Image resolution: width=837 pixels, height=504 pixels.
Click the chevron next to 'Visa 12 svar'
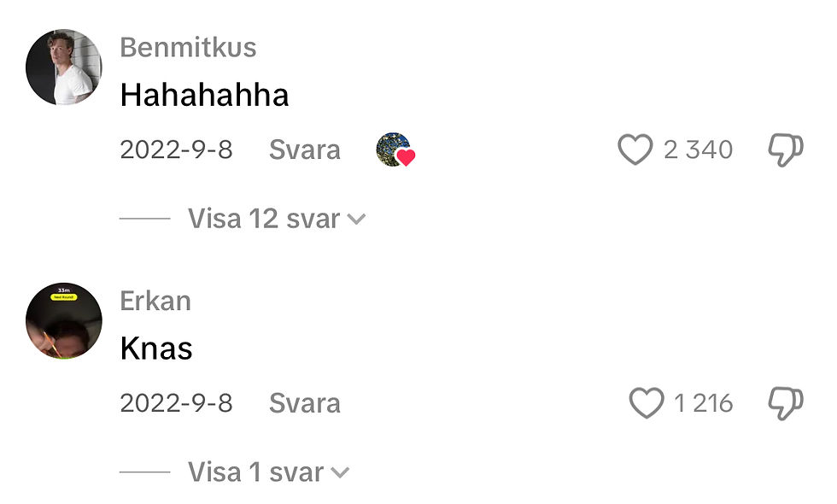pyautogui.click(x=359, y=219)
